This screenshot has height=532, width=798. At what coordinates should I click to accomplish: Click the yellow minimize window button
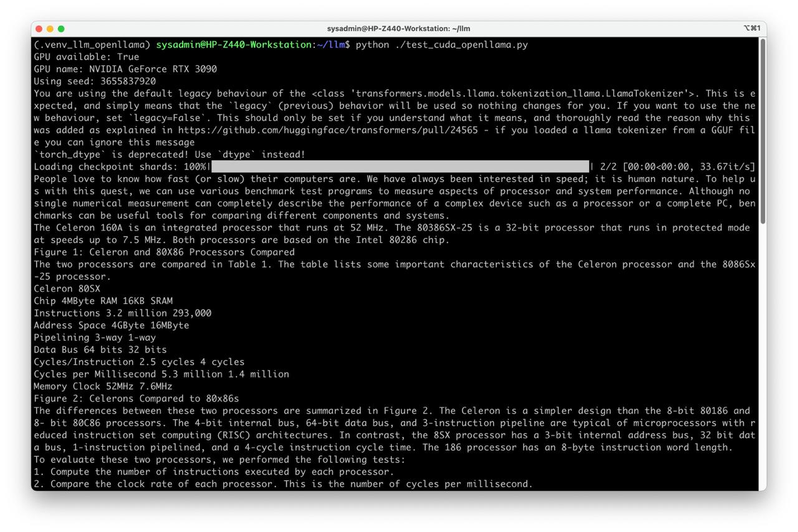coord(50,29)
